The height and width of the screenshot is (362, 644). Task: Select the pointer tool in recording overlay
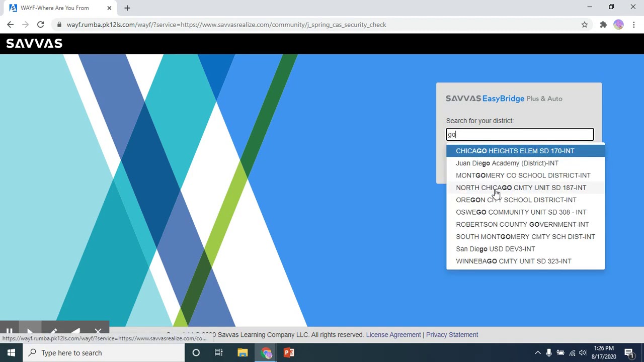tap(30, 331)
